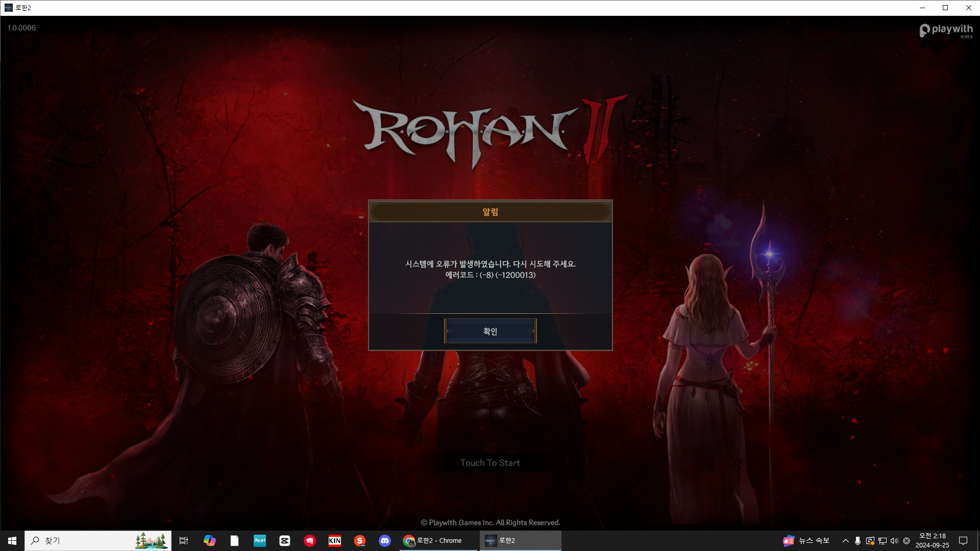Open CapCut from the taskbar
The image size is (980, 551).
click(285, 541)
